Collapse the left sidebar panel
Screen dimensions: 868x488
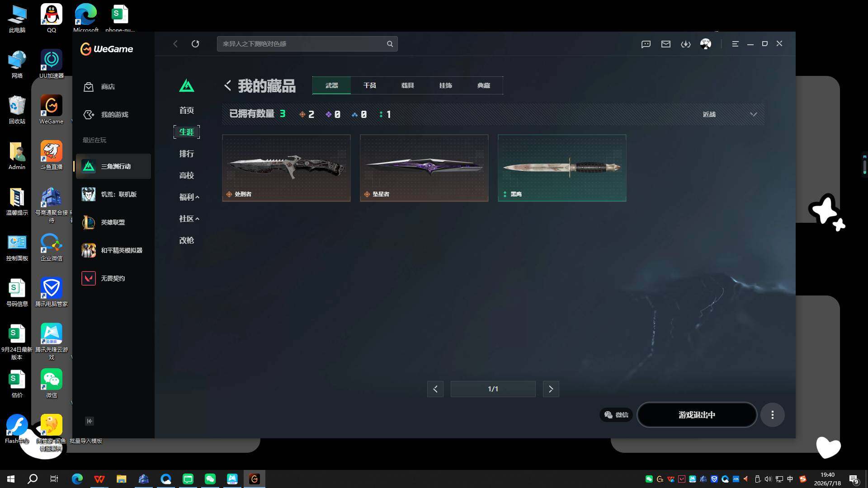pyautogui.click(x=90, y=421)
